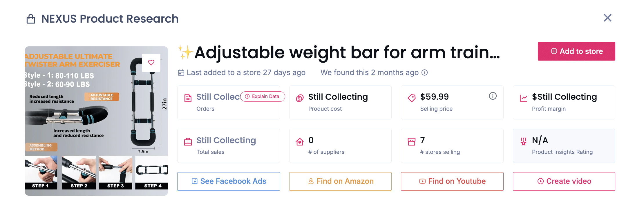Click info icon beside 'We found this'

(425, 72)
